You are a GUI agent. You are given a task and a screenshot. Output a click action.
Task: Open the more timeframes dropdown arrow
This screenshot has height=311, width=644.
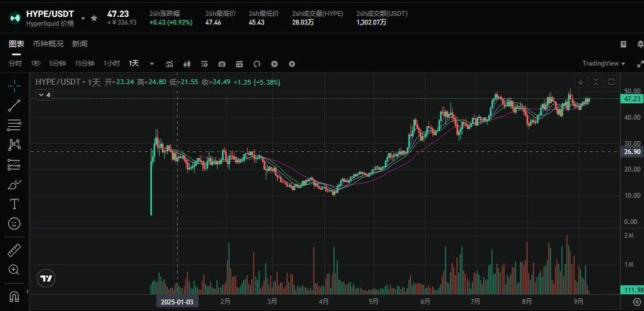point(152,64)
